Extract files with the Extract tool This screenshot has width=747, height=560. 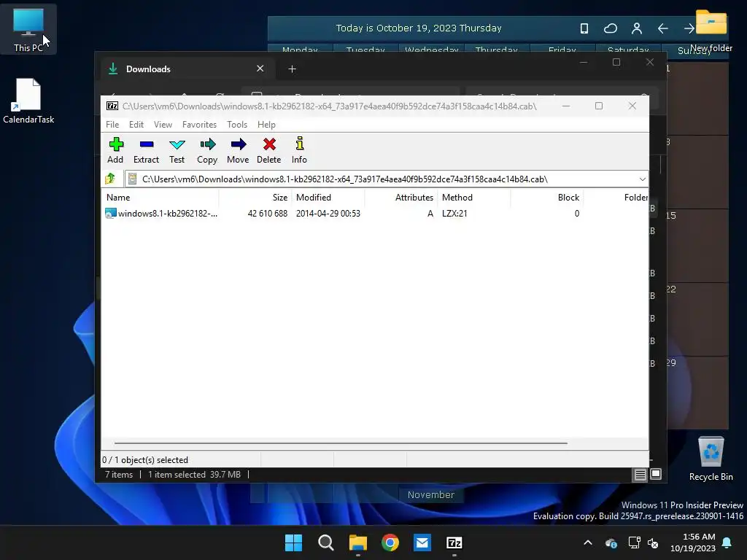point(146,150)
